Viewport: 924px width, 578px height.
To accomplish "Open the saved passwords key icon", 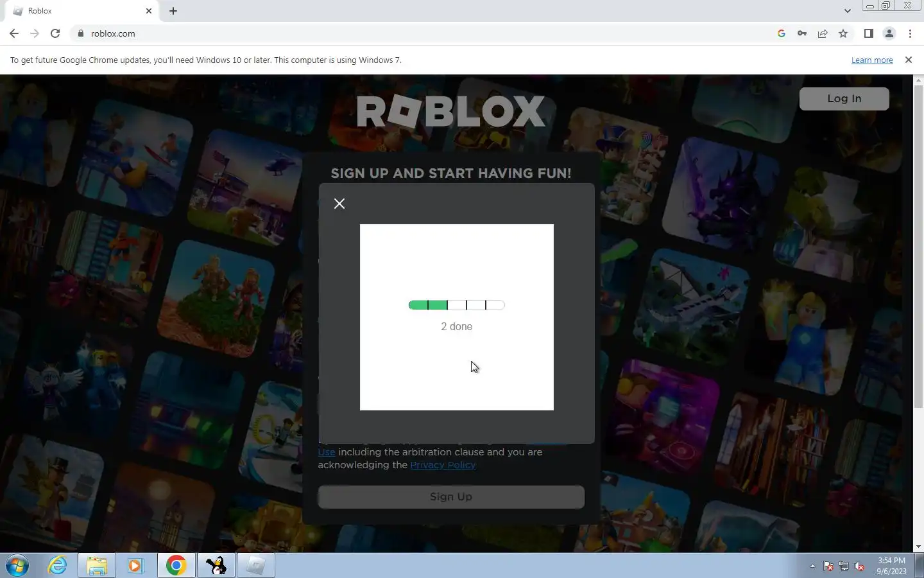I will click(x=802, y=33).
